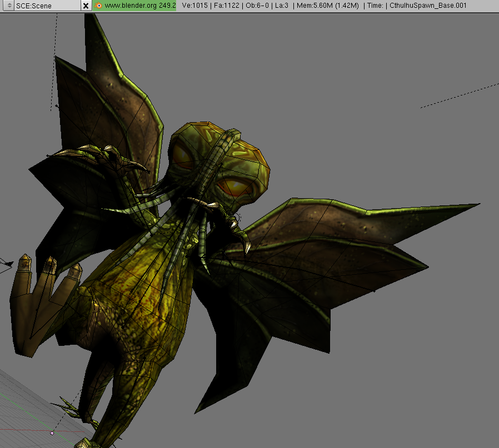Click the Ve:1015 vertex count text
Screen dimensions: 499x448
click(194, 6)
